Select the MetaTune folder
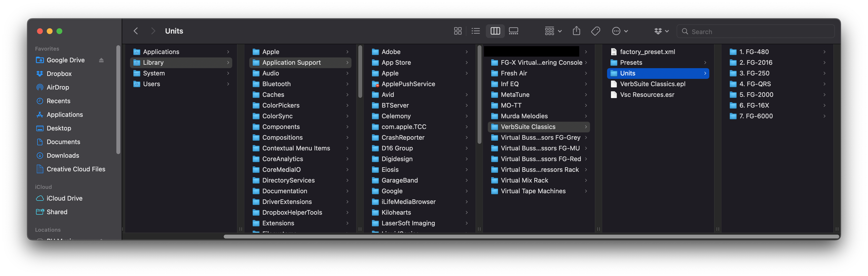The height and width of the screenshot is (276, 868). pos(539,95)
